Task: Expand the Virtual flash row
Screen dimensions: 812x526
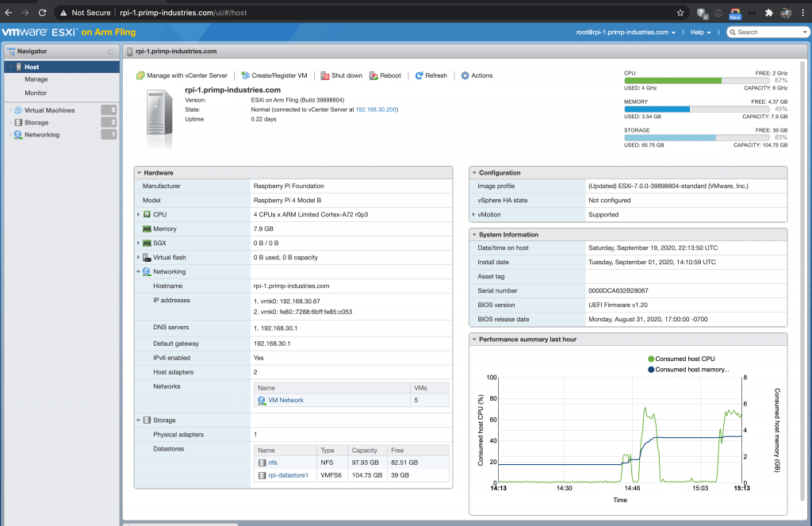Action: [138, 258]
